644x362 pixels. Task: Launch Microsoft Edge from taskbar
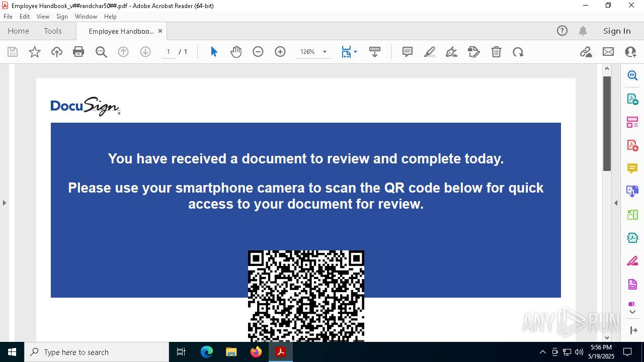tap(207, 352)
